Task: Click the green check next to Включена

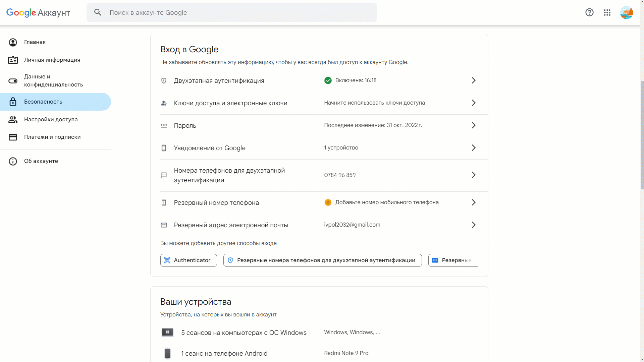Action: click(328, 80)
